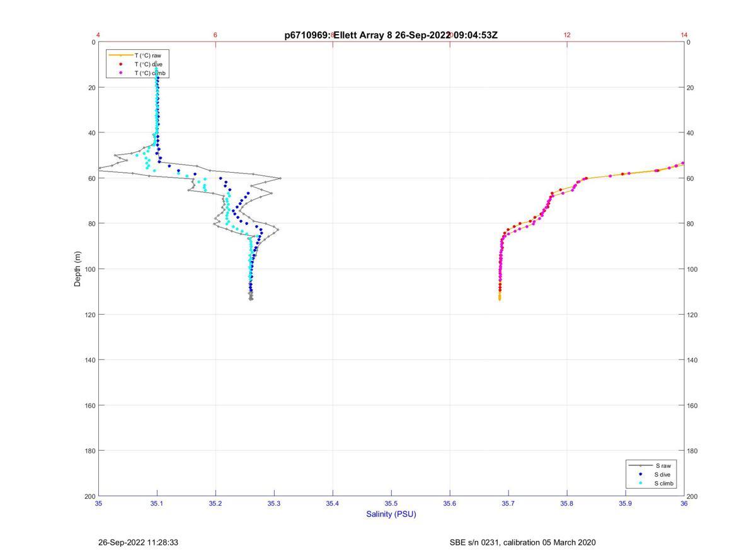Viewport: 756px width, 558px height.
Task: Click salinity tick label 35.9
Action: pos(626,504)
